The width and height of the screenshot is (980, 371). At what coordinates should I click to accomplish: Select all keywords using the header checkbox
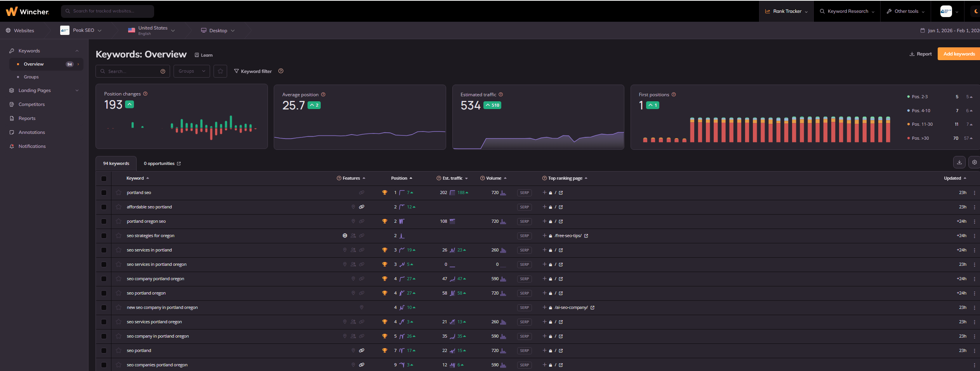pyautogui.click(x=104, y=179)
